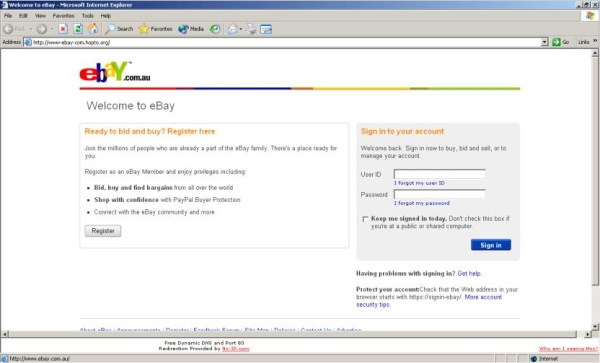Click the horizontal scrollbar right arrow
The height and width of the screenshot is (363, 600).
point(587,334)
